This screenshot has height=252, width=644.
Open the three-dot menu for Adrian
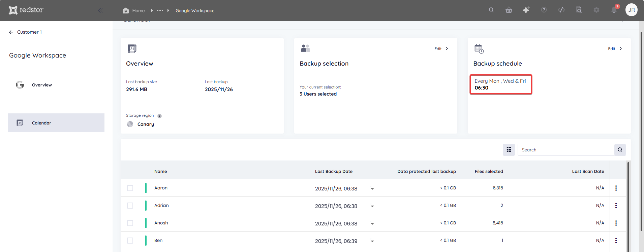click(x=616, y=206)
